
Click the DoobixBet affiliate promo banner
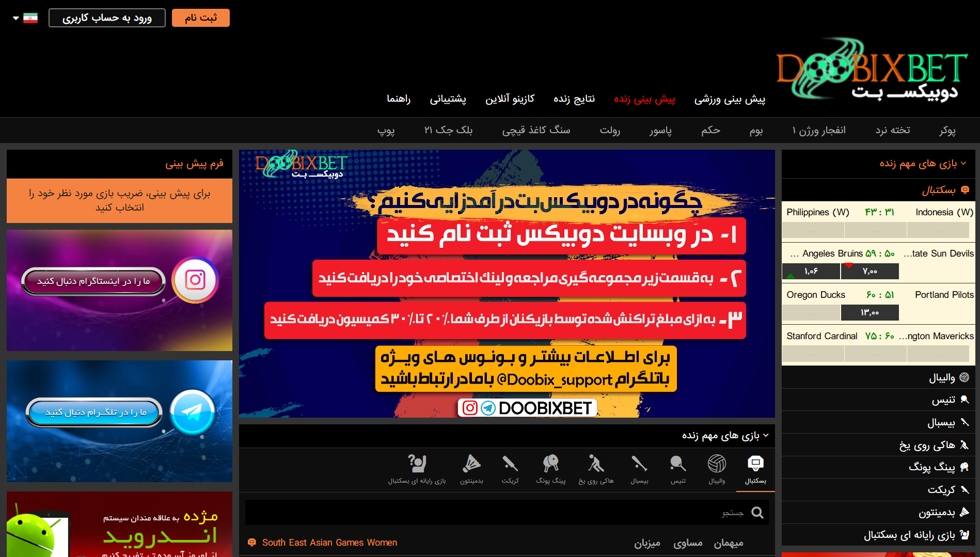click(507, 283)
